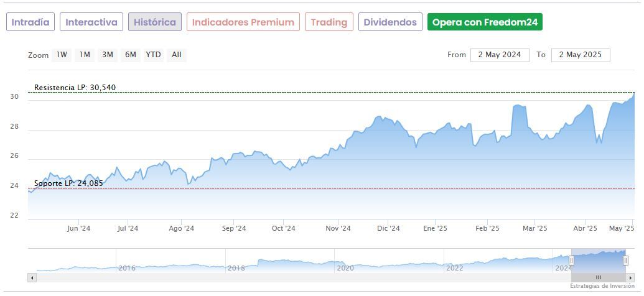Click the left range handle in navigator
The height and width of the screenshot is (296, 644).
tap(571, 261)
